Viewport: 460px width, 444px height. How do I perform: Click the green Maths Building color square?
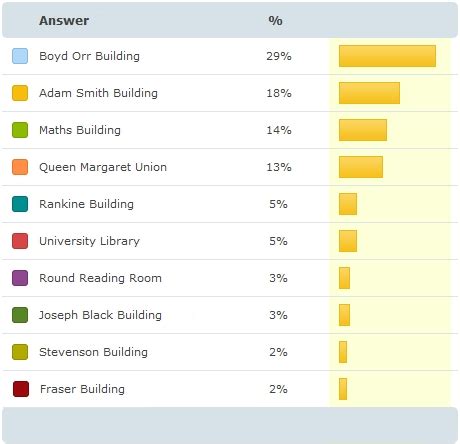pyautogui.click(x=20, y=130)
